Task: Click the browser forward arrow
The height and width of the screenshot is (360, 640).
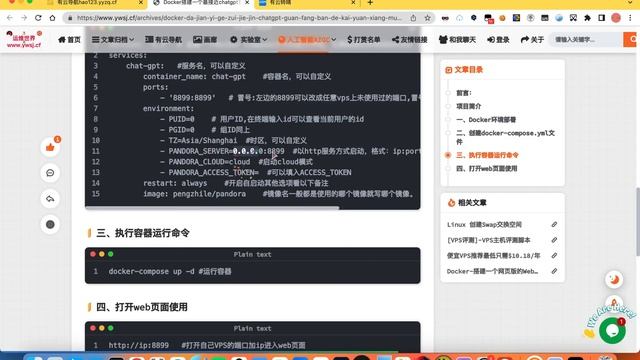Action: tap(24, 18)
